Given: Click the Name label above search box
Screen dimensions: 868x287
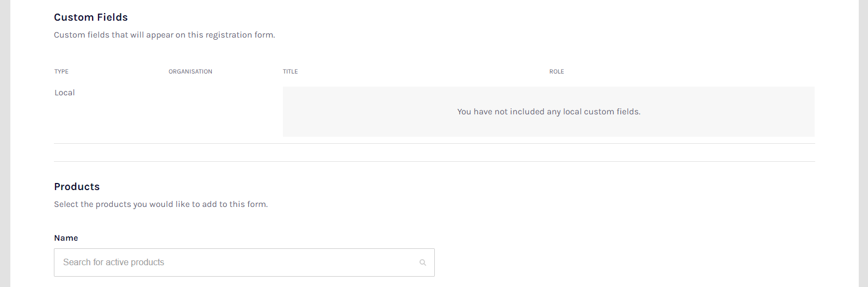Looking at the screenshot, I should (x=66, y=238).
